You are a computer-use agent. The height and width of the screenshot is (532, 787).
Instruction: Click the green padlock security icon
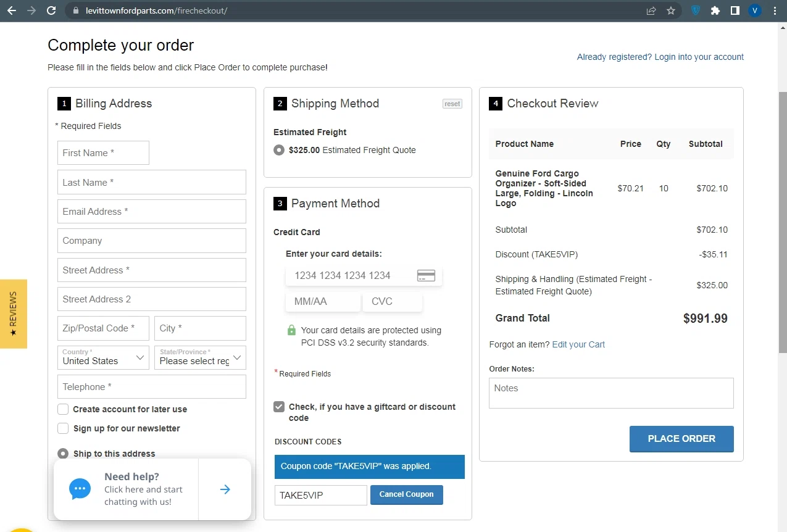(291, 331)
